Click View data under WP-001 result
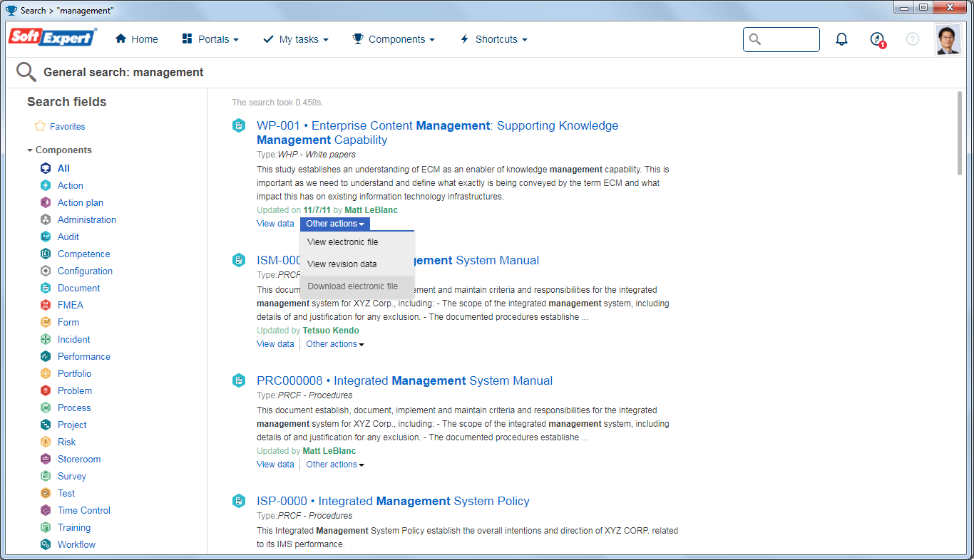974x560 pixels. click(275, 224)
